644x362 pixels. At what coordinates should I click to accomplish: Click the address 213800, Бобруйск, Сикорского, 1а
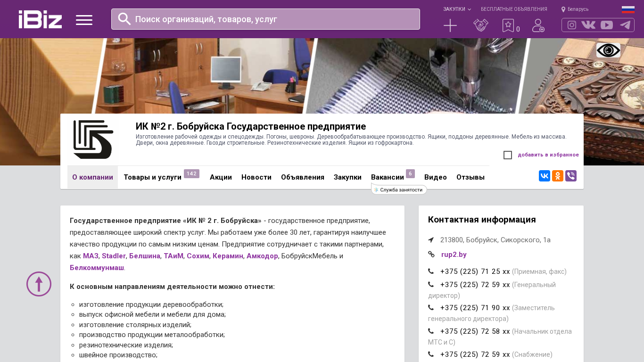tap(495, 240)
